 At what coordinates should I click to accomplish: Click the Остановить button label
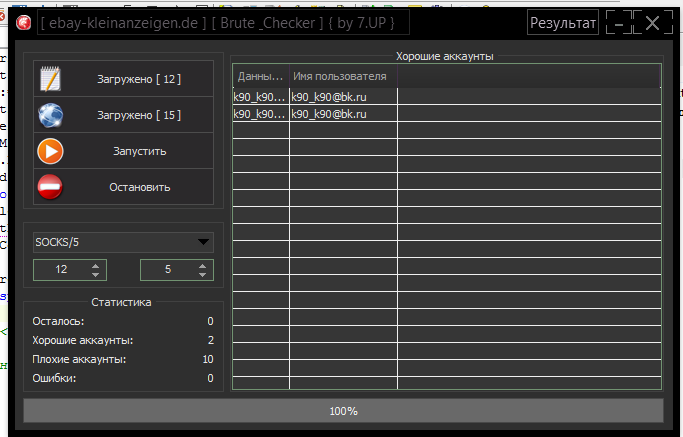click(139, 187)
